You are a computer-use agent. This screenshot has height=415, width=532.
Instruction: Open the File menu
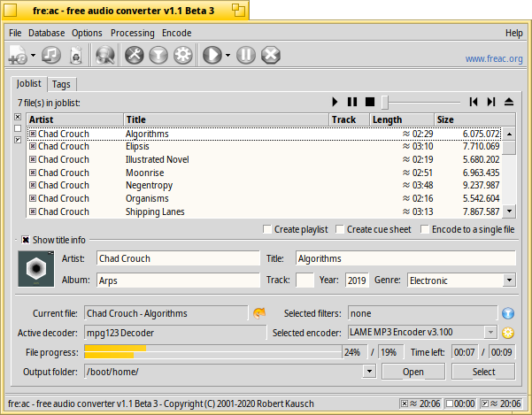(x=15, y=33)
